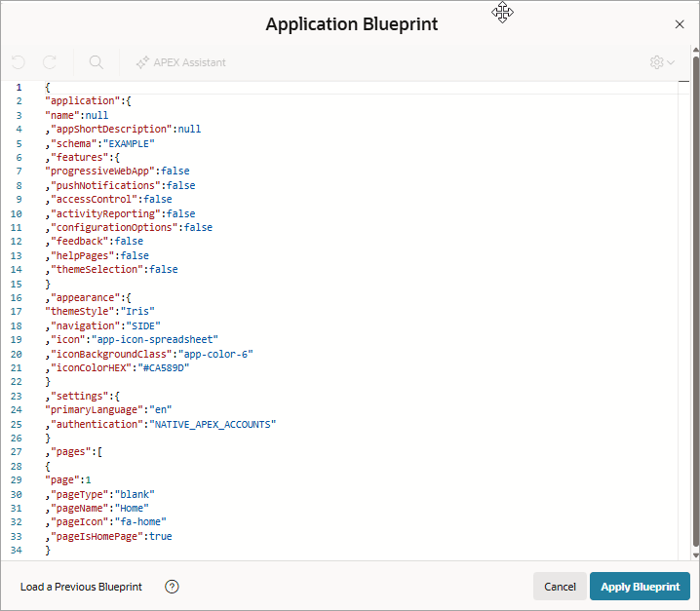
Task: Click line number 1 in the gutter
Action: [x=19, y=88]
